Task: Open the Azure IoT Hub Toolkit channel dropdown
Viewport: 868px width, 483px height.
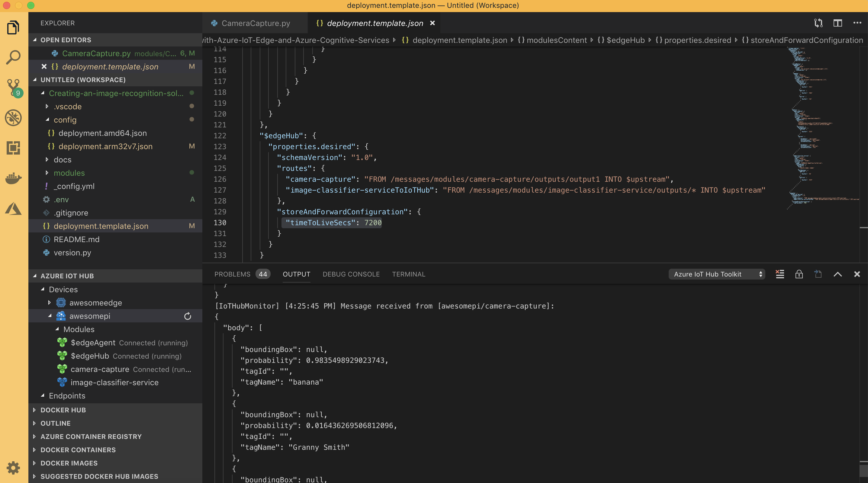Action: point(716,274)
